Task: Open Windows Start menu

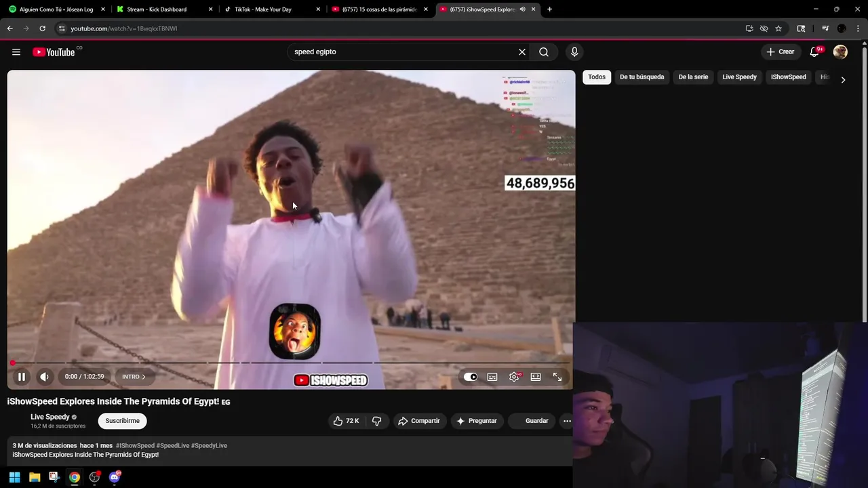Action: [14, 477]
